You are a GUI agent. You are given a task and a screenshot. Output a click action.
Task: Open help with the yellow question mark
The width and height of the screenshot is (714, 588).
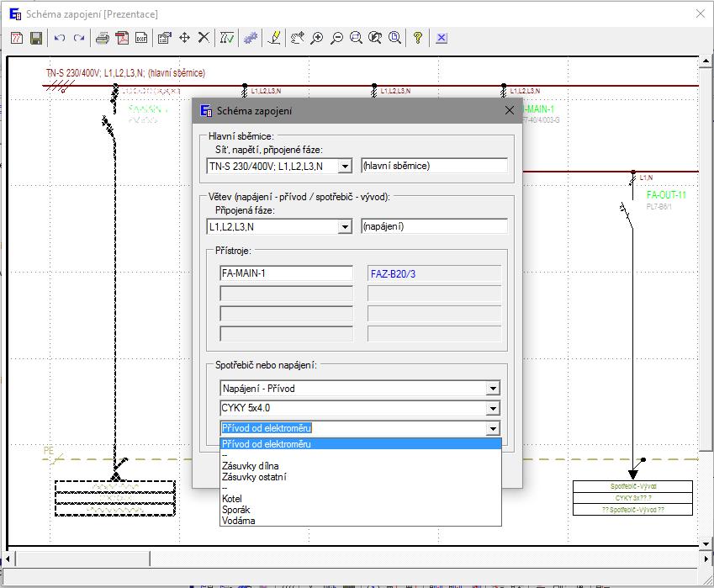[x=418, y=38]
